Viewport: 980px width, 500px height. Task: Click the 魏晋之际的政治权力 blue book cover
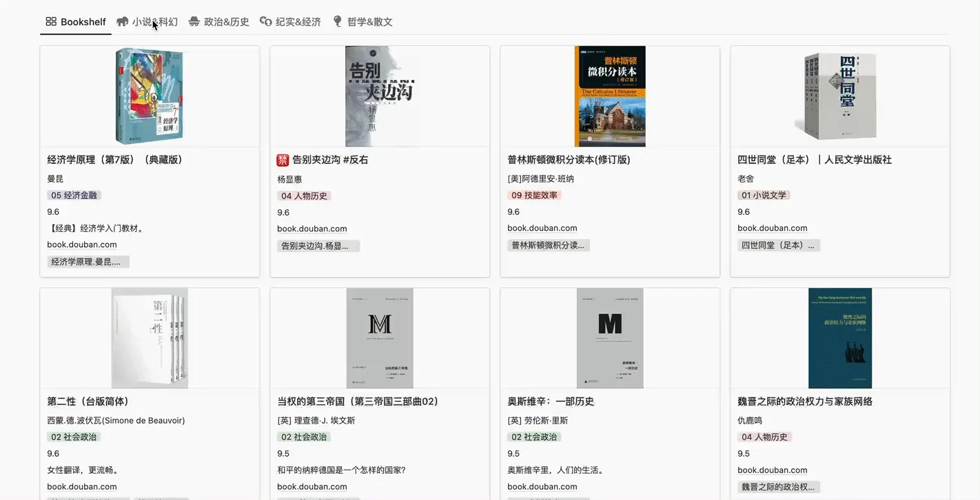839,338
